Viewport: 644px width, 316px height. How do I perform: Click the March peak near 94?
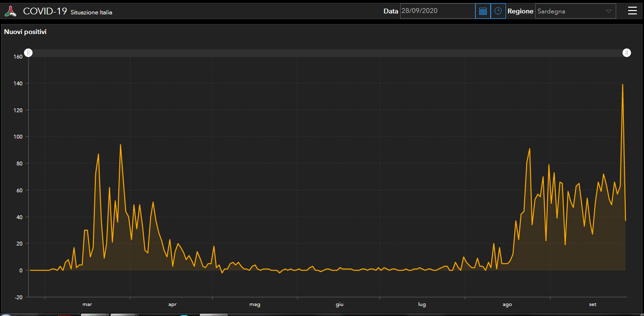[120, 145]
